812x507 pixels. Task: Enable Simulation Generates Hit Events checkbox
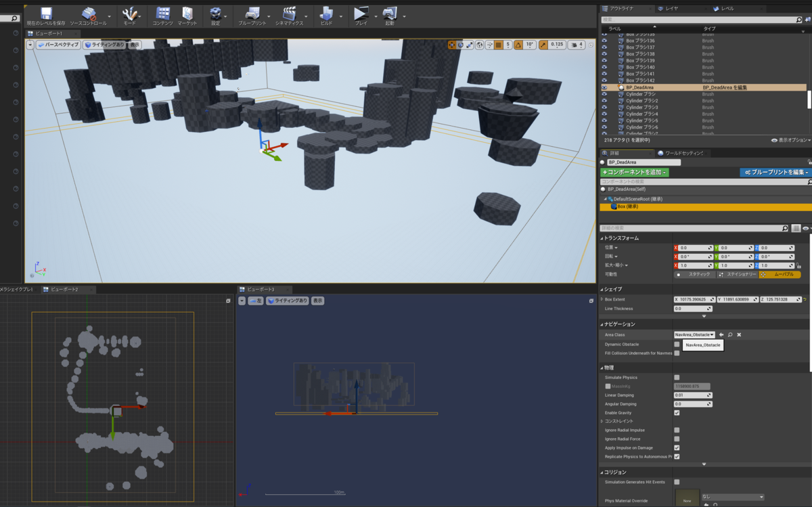[677, 482]
